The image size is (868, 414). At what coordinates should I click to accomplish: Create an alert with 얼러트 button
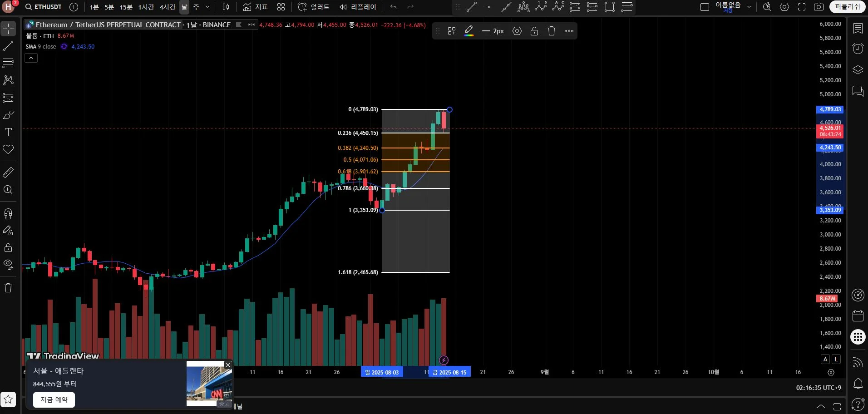pos(314,7)
